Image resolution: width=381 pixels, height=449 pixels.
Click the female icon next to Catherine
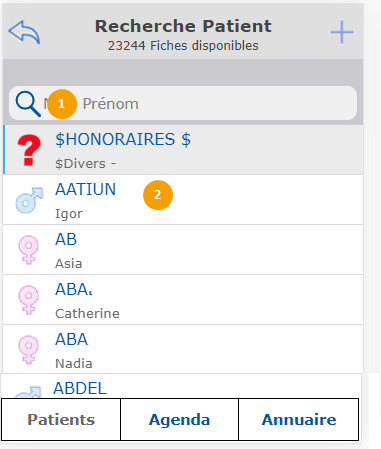coord(28,299)
